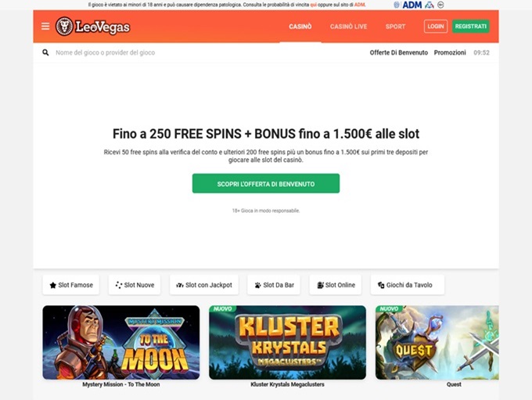Select the Slot Nuove sparkle category

coord(135,285)
